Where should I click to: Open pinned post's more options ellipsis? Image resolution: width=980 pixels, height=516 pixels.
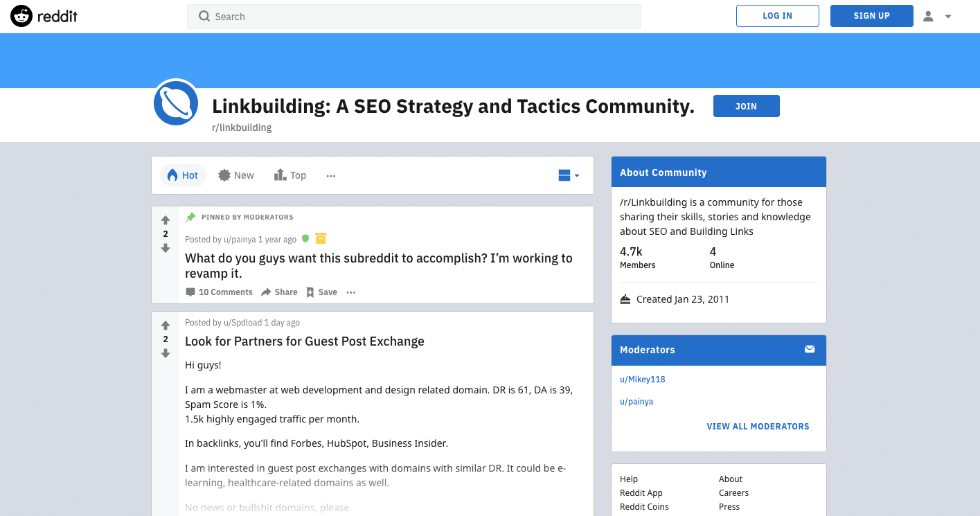pyautogui.click(x=351, y=292)
